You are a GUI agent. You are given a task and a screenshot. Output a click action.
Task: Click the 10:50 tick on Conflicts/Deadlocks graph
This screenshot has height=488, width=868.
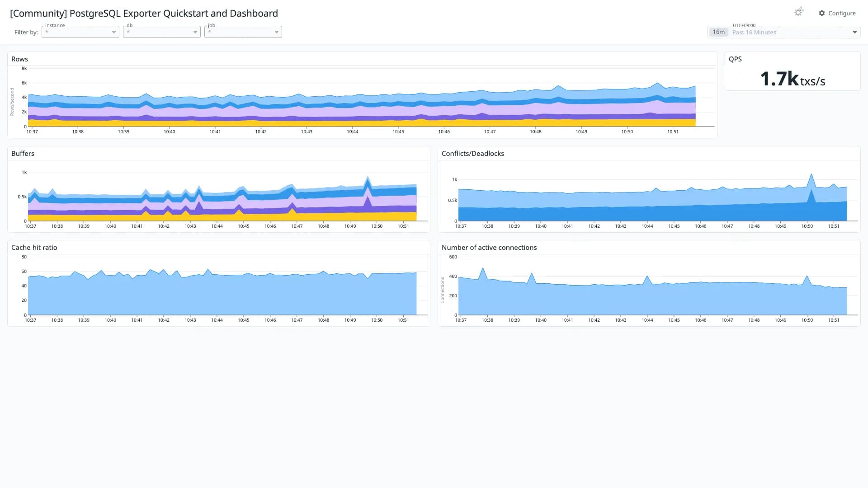(807, 226)
